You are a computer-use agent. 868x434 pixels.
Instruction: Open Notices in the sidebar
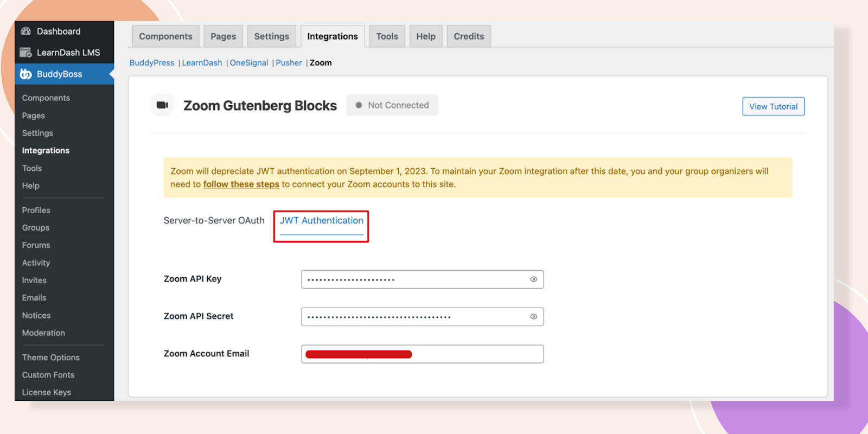pos(36,315)
